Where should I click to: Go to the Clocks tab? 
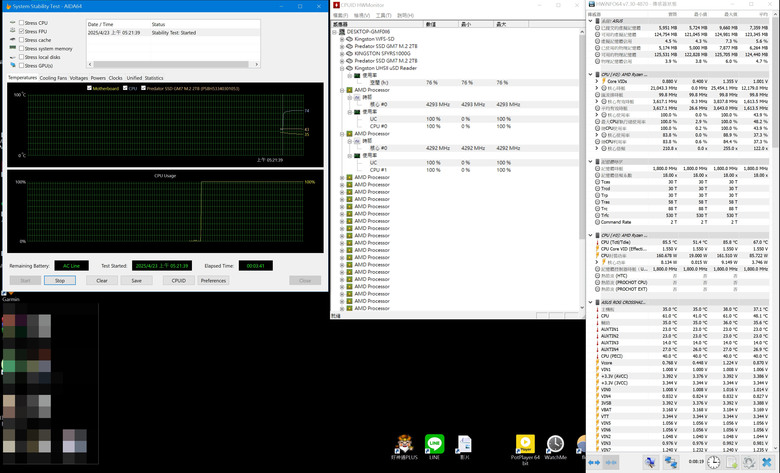(115, 78)
